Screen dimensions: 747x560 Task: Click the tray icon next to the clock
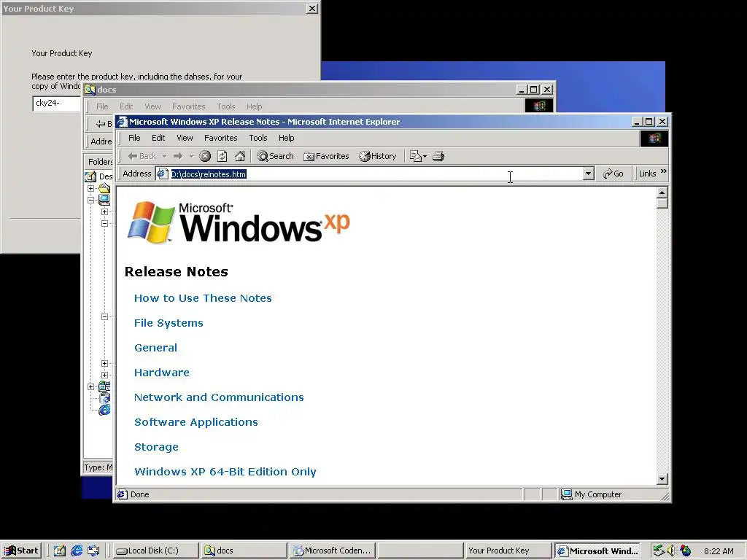tap(686, 551)
